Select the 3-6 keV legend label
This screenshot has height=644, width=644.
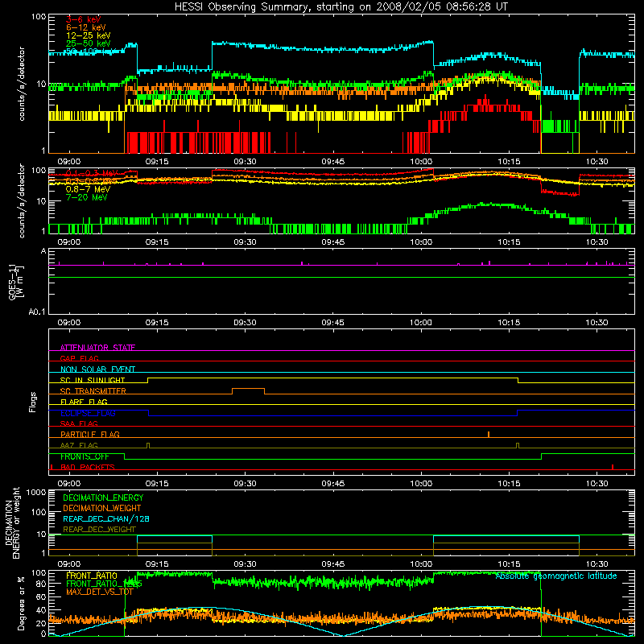[x=84, y=19]
